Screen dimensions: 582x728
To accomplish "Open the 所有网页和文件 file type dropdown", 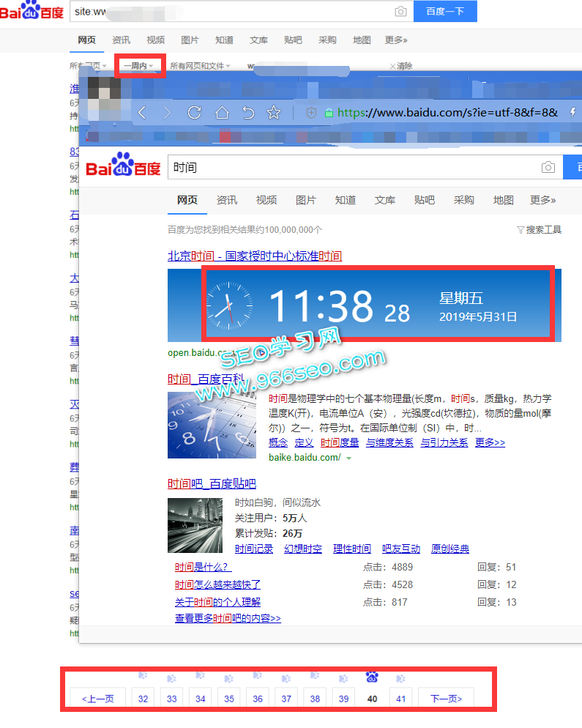I will point(200,66).
